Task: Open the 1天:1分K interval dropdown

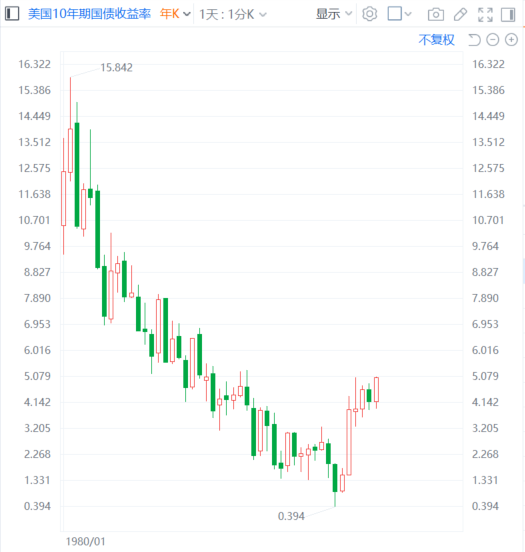Action: pos(233,14)
